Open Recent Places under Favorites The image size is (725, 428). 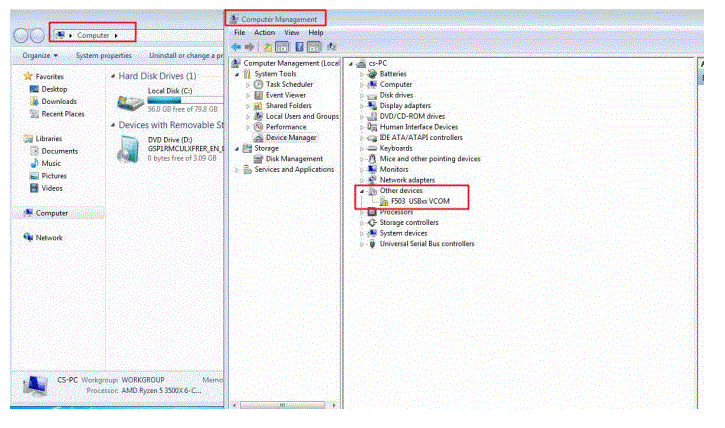pos(63,114)
